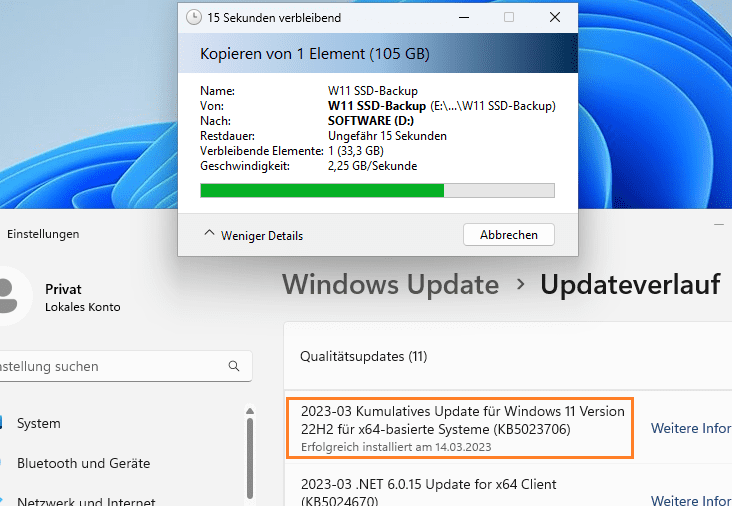Click the Updateverlauf page heading

click(630, 284)
